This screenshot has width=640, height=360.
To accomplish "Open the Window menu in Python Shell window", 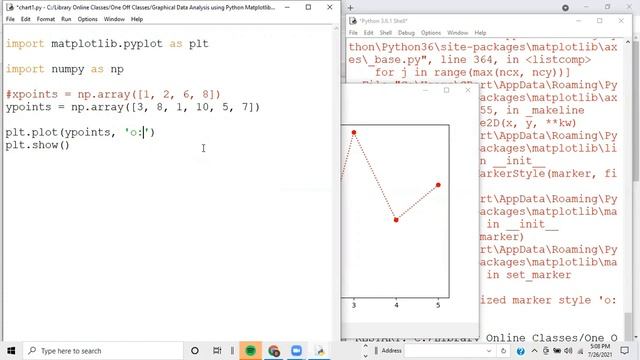I will (x=458, y=33).
